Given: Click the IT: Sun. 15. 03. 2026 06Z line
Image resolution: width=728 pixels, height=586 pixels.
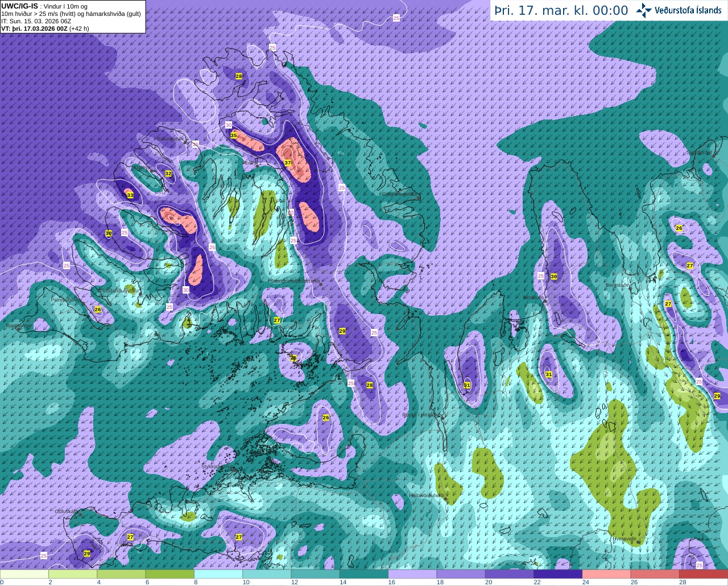Looking at the screenshot, I should pyautogui.click(x=36, y=21).
